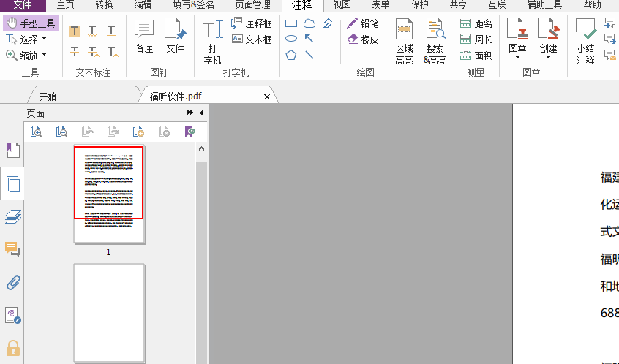Select the blank second page thumbnail
The width and height of the screenshot is (619, 364).
coord(109,313)
